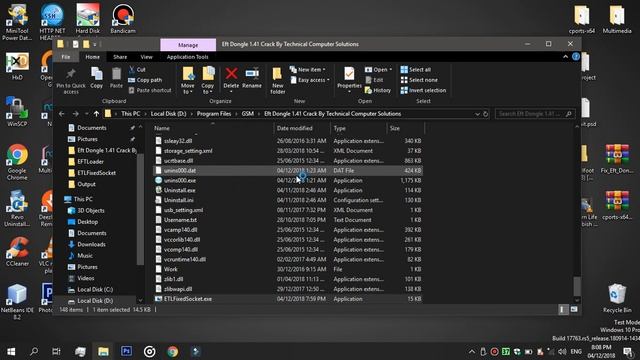Click the Up one level arrow
Viewport: 640px width, 360px height.
pos(96,114)
